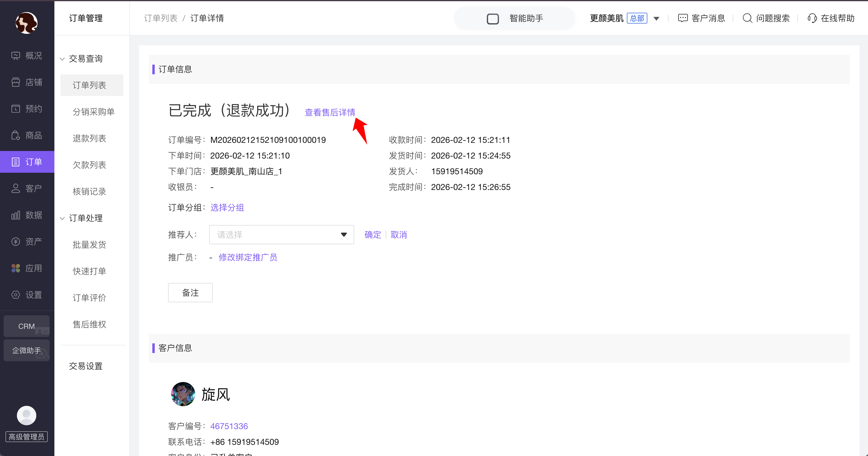Open the 设置 settings gear icon
The width and height of the screenshot is (868, 456).
tap(16, 295)
